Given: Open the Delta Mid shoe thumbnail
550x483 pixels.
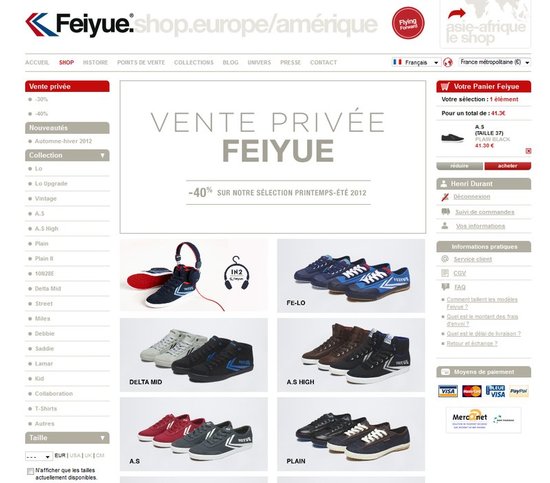Looking at the screenshot, I should click(x=194, y=355).
